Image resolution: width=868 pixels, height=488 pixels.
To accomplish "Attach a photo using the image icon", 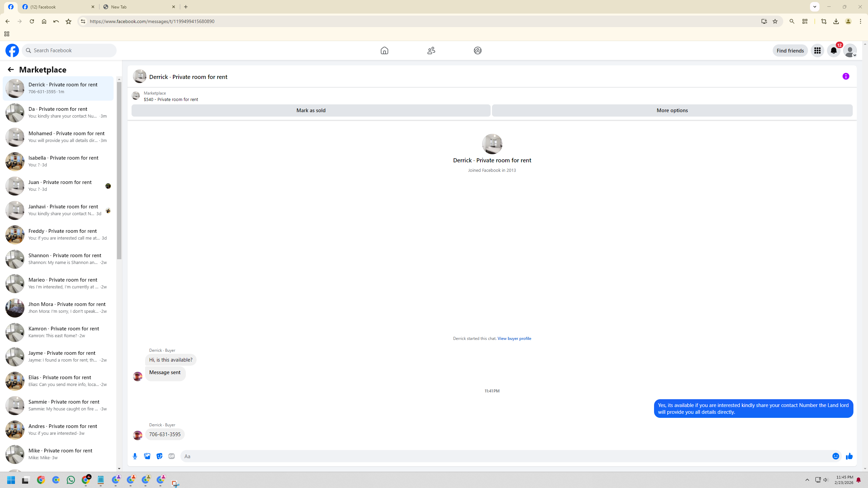I will tap(147, 456).
